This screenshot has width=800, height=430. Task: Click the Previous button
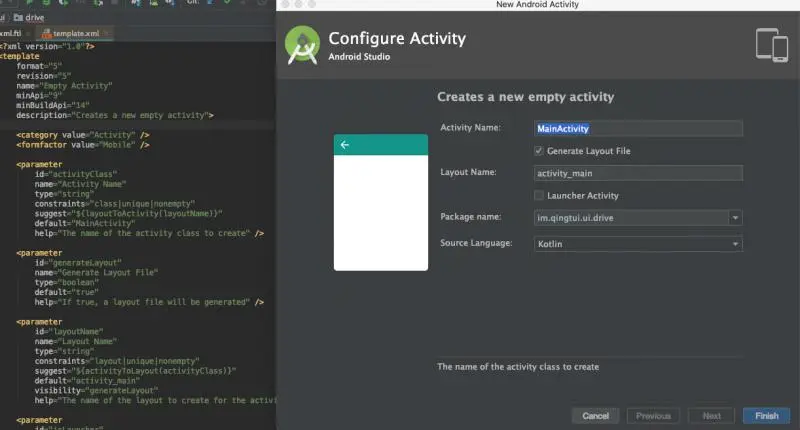tap(653, 416)
